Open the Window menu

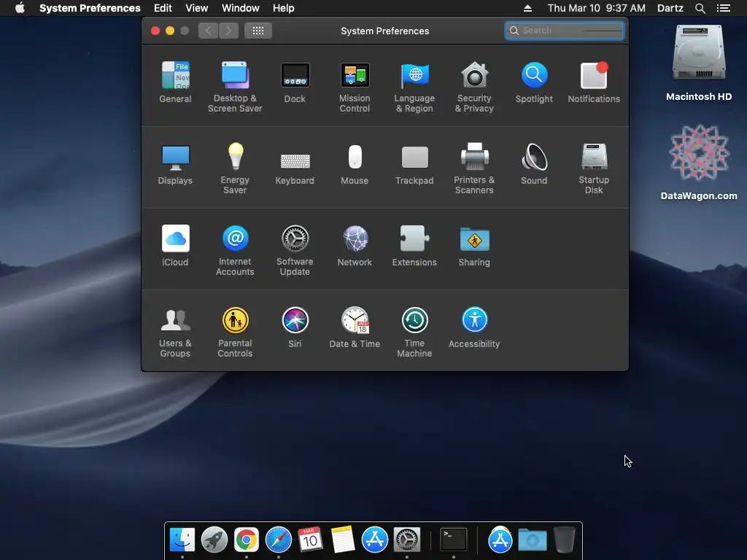pos(241,8)
